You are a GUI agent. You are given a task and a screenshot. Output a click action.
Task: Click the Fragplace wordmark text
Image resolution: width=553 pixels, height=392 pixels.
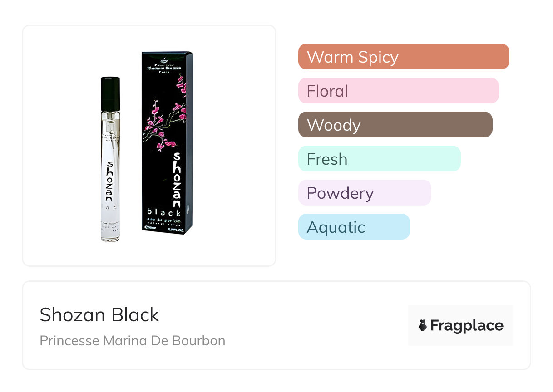(467, 325)
